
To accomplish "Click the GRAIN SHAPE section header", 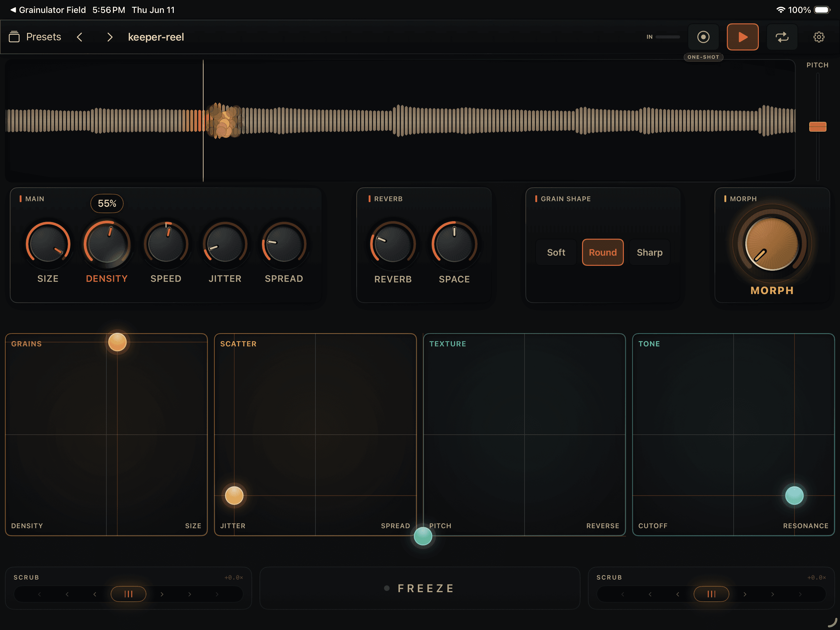I will 565,199.
